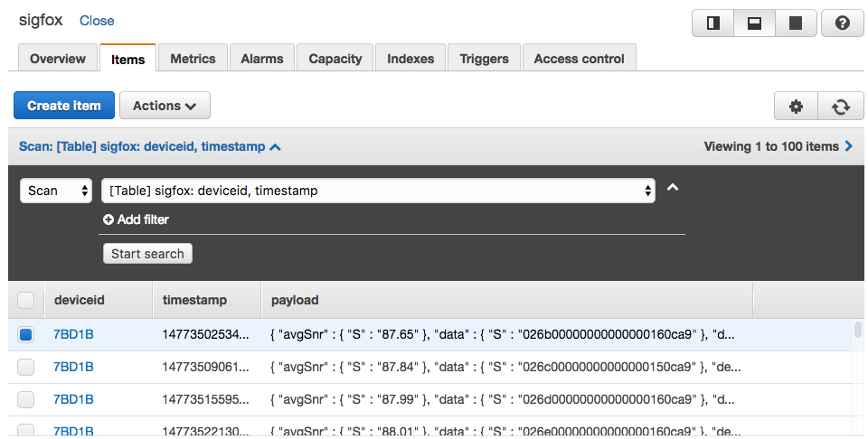This screenshot has width=868, height=439.
Task: Click timestamp cell 14773509061
Action: point(205,367)
